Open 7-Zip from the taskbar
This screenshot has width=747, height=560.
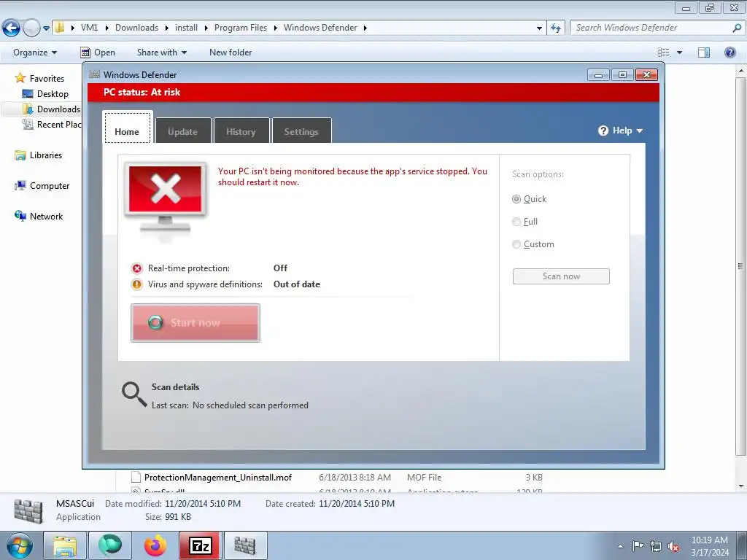pyautogui.click(x=200, y=545)
